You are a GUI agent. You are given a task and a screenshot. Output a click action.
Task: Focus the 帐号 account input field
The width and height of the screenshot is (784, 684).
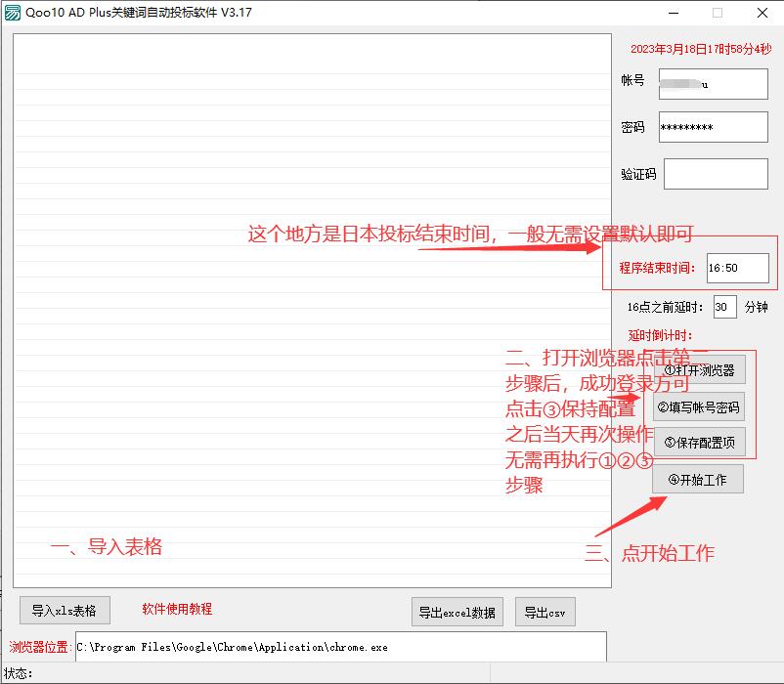[713, 84]
